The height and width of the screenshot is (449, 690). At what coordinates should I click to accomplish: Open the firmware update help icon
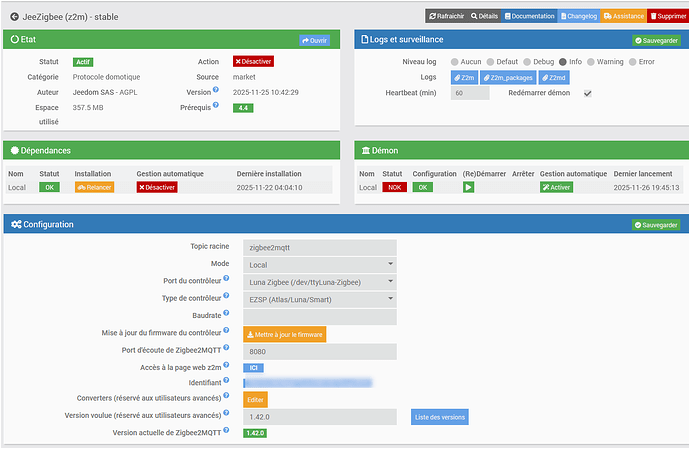226,330
